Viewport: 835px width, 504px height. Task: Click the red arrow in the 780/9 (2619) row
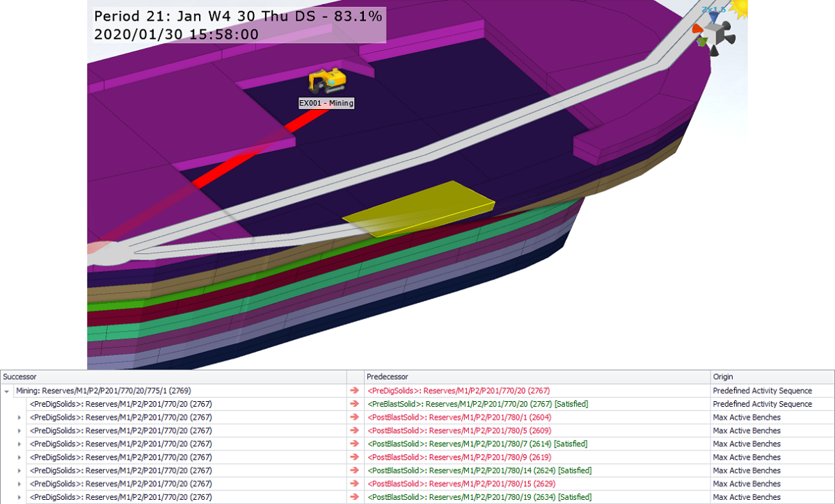click(356, 457)
